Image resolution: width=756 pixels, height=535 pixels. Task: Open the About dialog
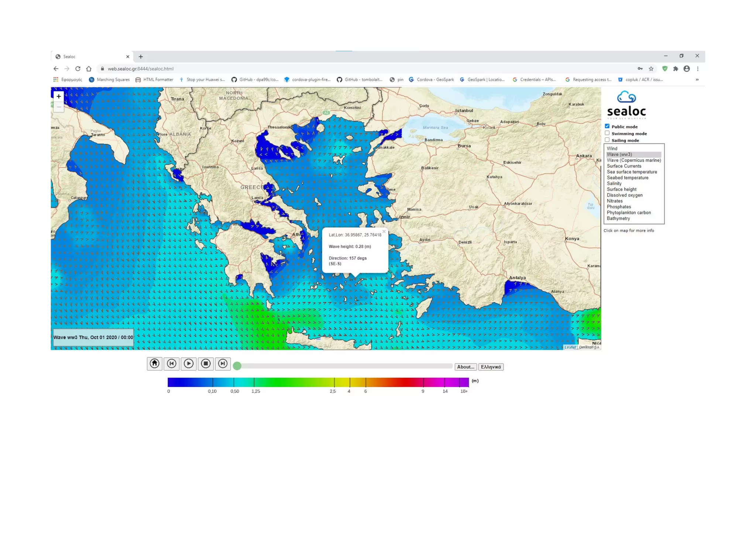[x=465, y=367]
